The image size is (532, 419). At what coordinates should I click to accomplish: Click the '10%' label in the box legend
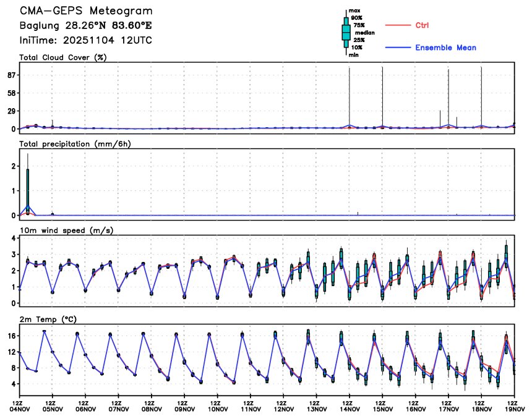point(356,48)
